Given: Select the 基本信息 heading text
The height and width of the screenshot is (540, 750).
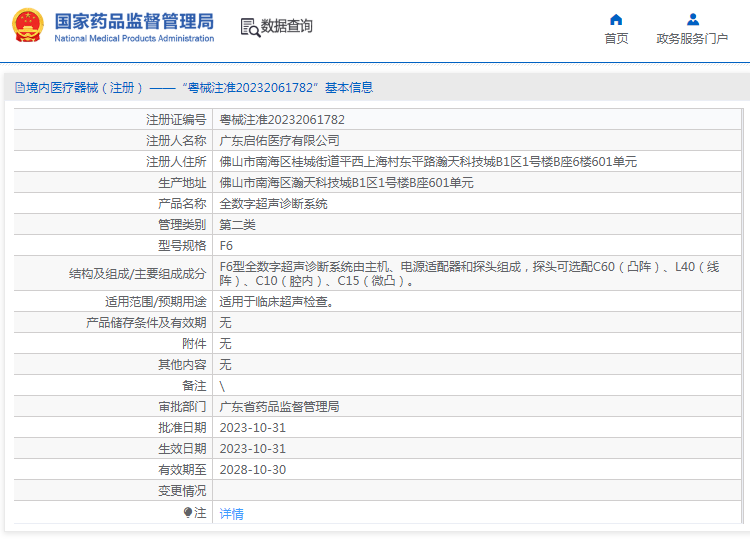Looking at the screenshot, I should (349, 88).
